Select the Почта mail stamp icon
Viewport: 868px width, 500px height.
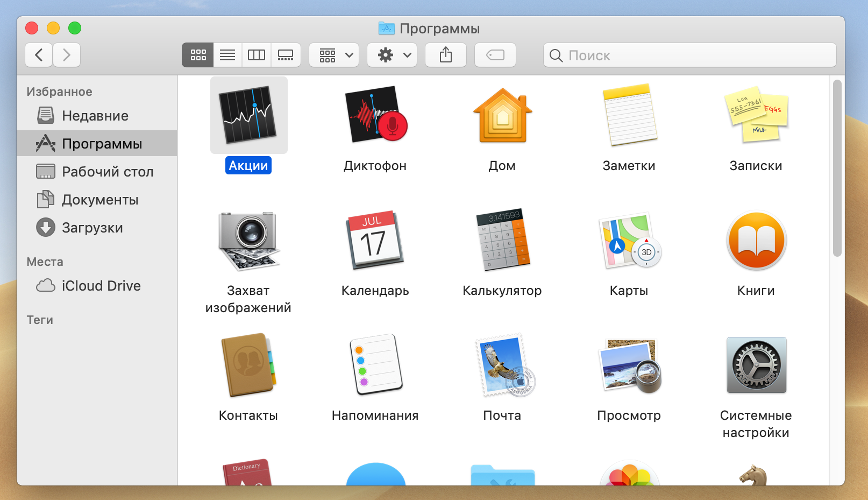(504, 365)
